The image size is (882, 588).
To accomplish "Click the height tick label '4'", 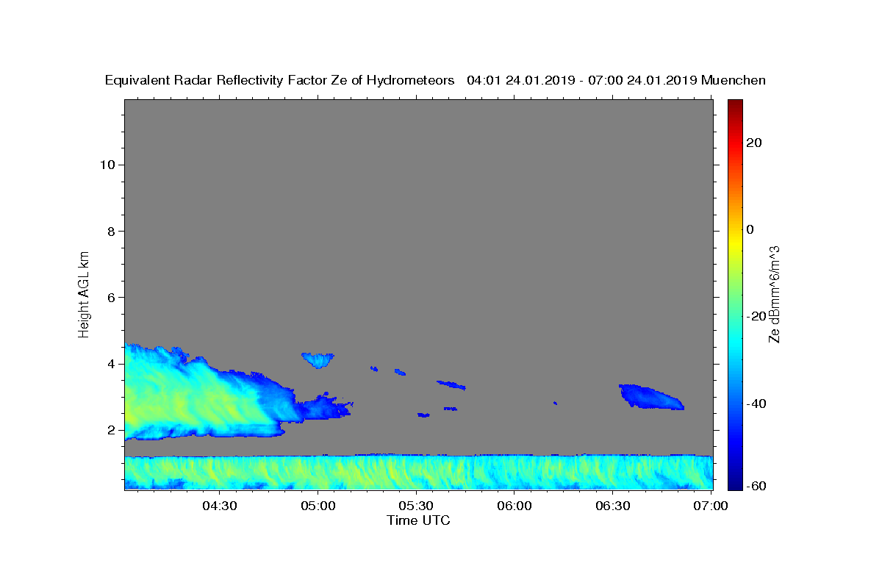I will click(x=110, y=364).
